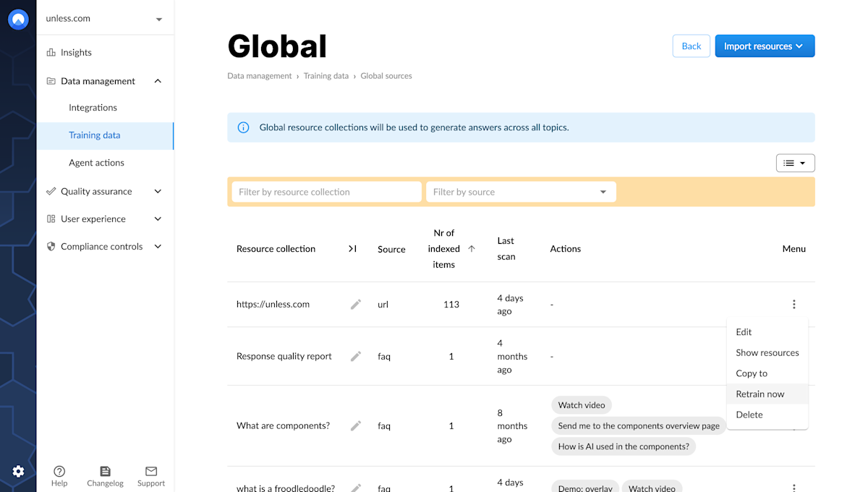Open the Filter by source dropdown

pos(521,192)
